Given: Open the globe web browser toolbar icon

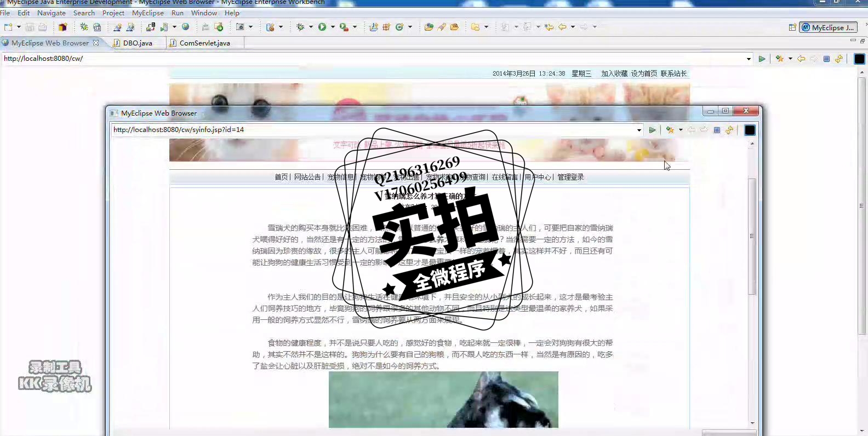Looking at the screenshot, I should (186, 27).
